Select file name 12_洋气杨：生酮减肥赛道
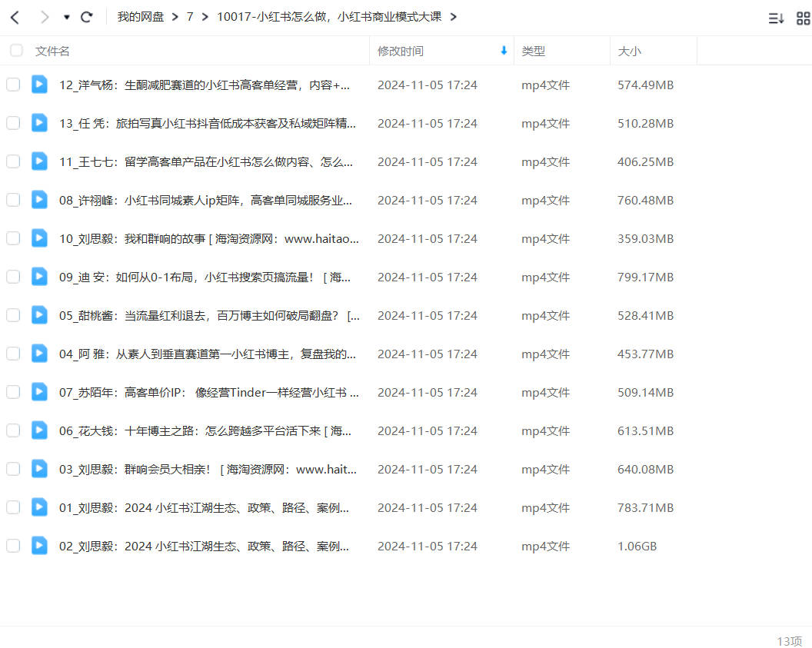812x648 pixels. 204,85
